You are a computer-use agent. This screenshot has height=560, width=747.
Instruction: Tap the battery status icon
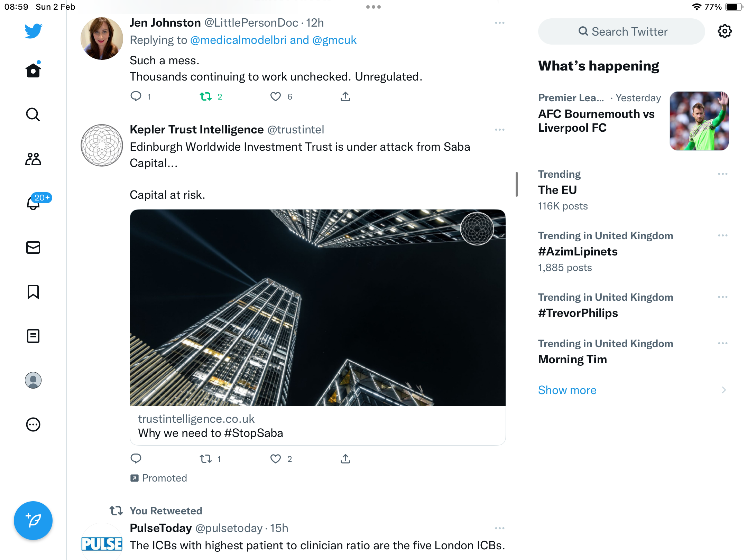pyautogui.click(x=734, y=7)
